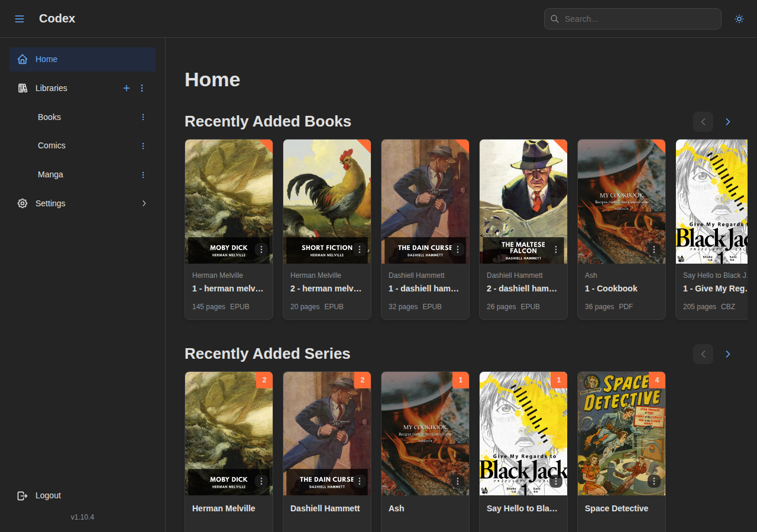Open the Home navigation item
The width and height of the screenshot is (757, 532).
pos(82,59)
